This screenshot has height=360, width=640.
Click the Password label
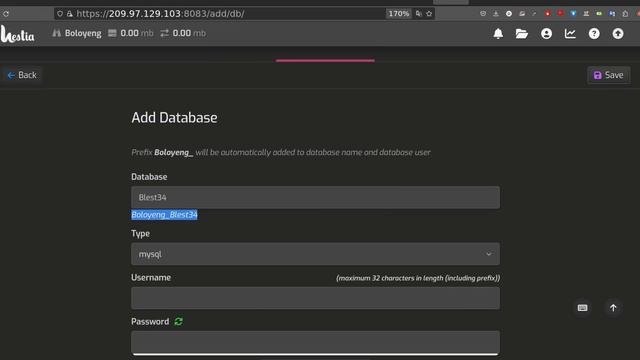pos(150,322)
